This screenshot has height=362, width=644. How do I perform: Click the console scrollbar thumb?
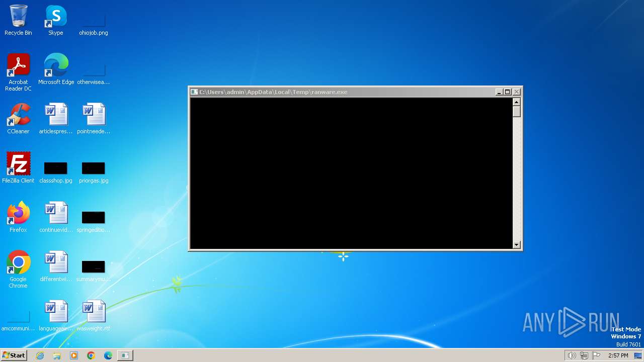(x=516, y=112)
